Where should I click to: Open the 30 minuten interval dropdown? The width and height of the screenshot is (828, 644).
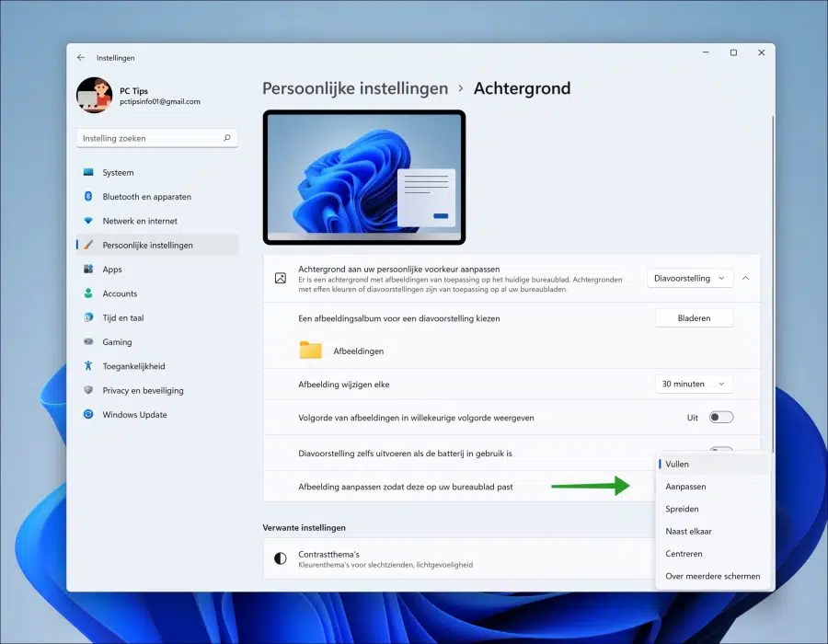pyautogui.click(x=694, y=384)
